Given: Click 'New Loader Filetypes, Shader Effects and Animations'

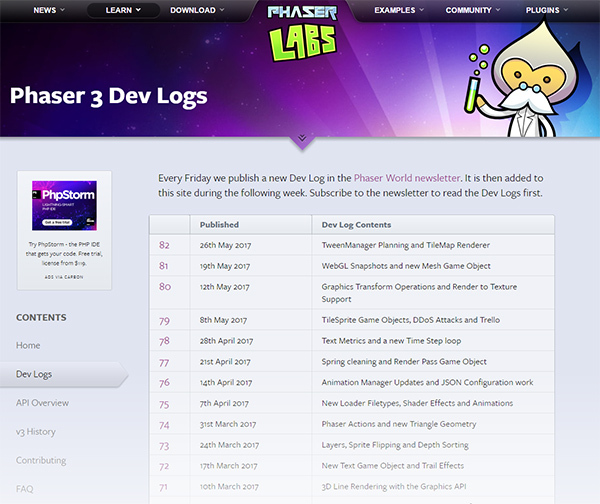Looking at the screenshot, I should tap(417, 403).
